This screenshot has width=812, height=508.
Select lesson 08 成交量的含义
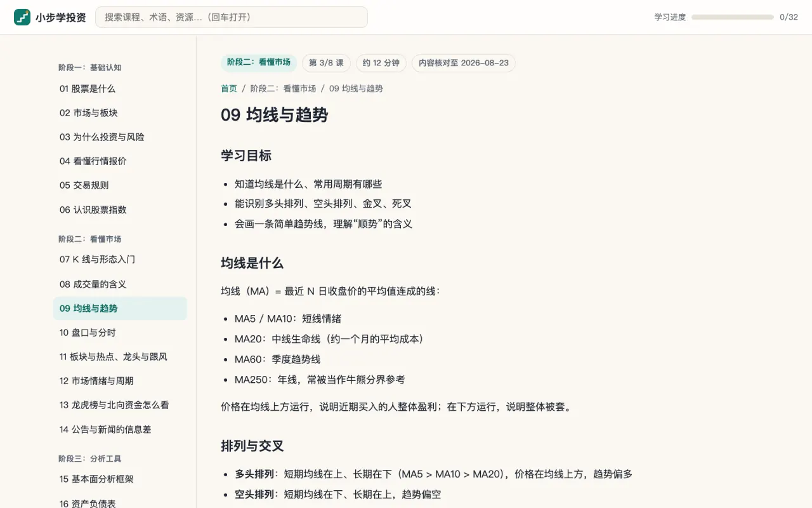(120, 284)
